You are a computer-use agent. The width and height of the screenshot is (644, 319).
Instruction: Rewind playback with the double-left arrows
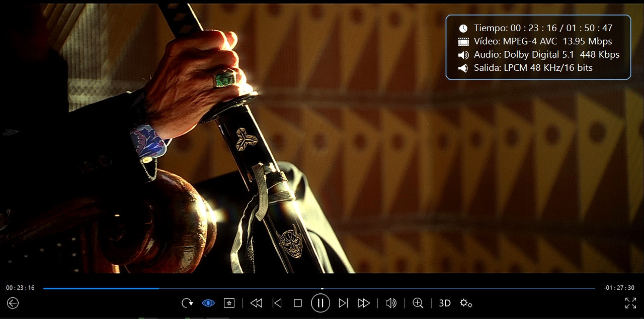coord(256,303)
